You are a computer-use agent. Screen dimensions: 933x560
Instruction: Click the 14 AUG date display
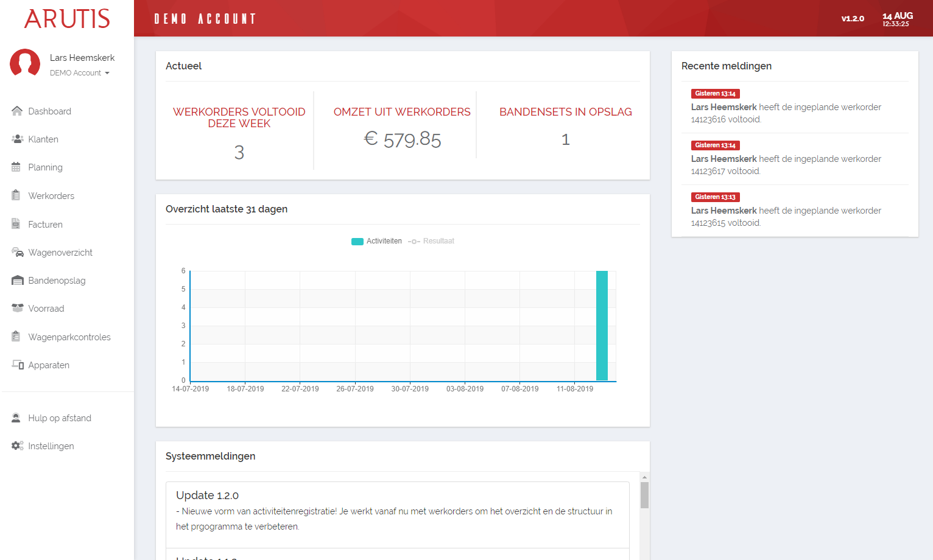(898, 16)
